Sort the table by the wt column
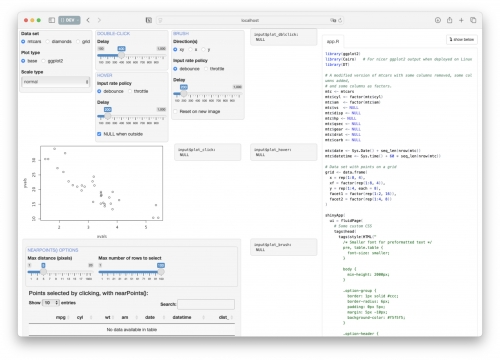500x360 pixels. (108, 317)
